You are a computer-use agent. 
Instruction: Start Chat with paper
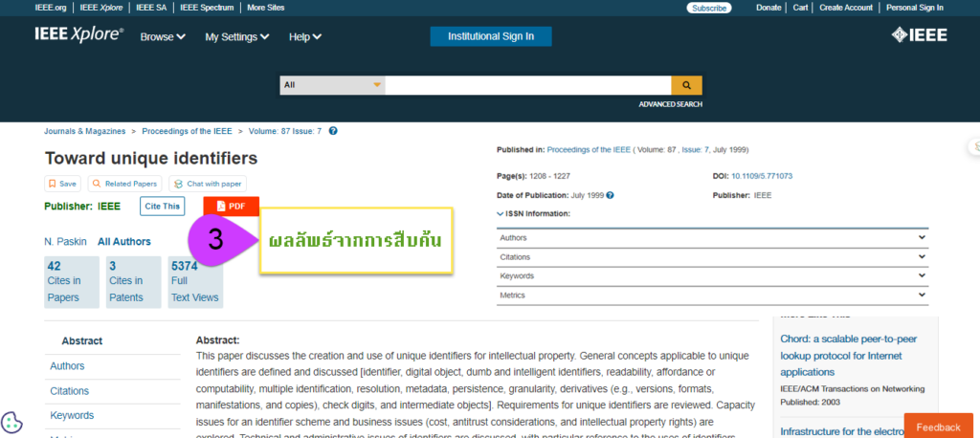pos(208,184)
